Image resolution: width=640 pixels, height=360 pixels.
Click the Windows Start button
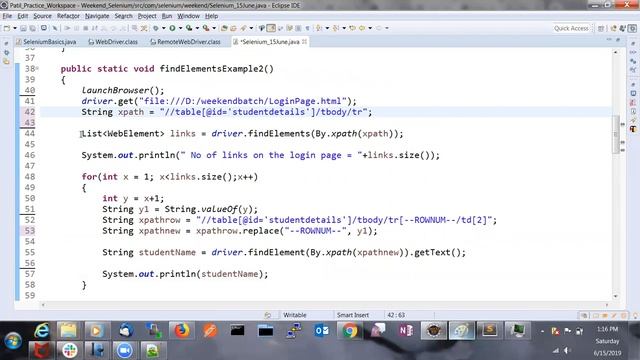[13, 340]
